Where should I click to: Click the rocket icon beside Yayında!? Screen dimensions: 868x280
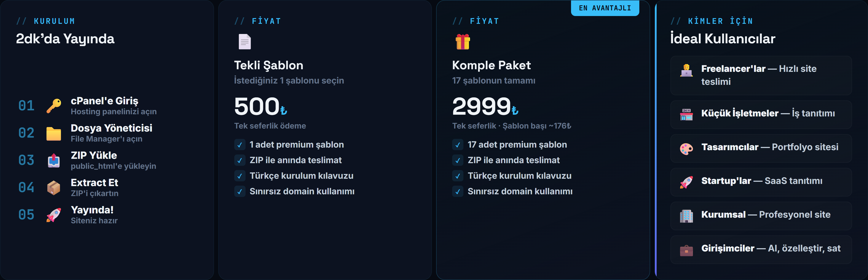coord(54,215)
